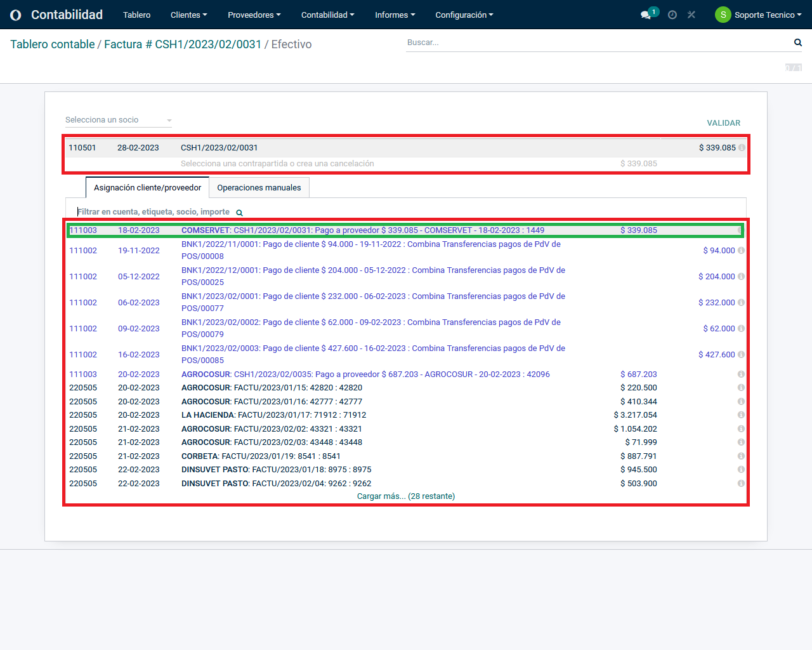Image resolution: width=812 pixels, height=650 pixels.
Task: Open the conversations chat icon
Action: 646,15
